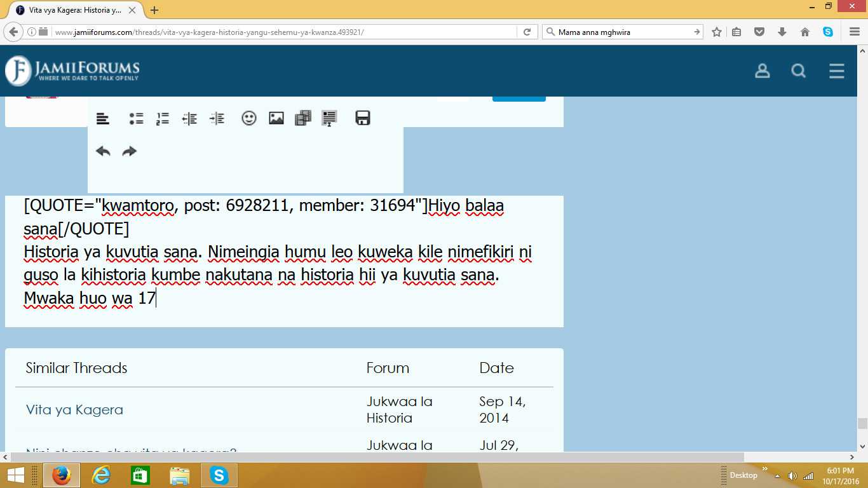Screen dimensions: 868x488
Task: Open the smilies picker
Action: 249,118
